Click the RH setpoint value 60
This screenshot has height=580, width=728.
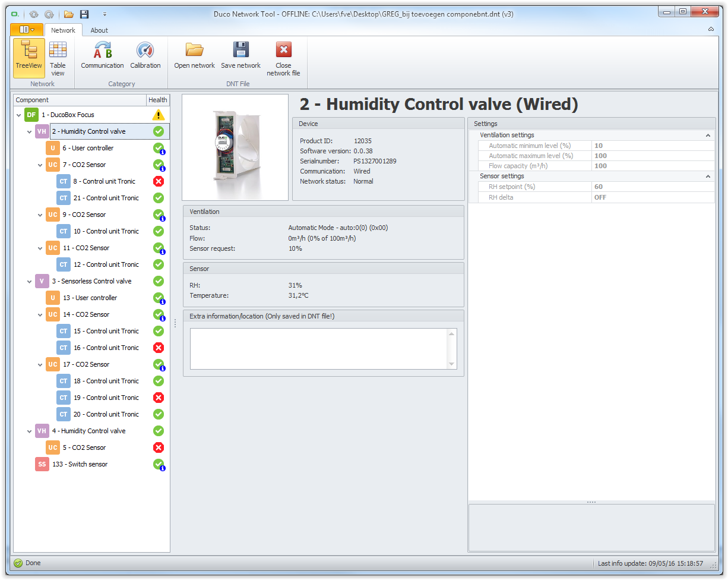pos(653,187)
